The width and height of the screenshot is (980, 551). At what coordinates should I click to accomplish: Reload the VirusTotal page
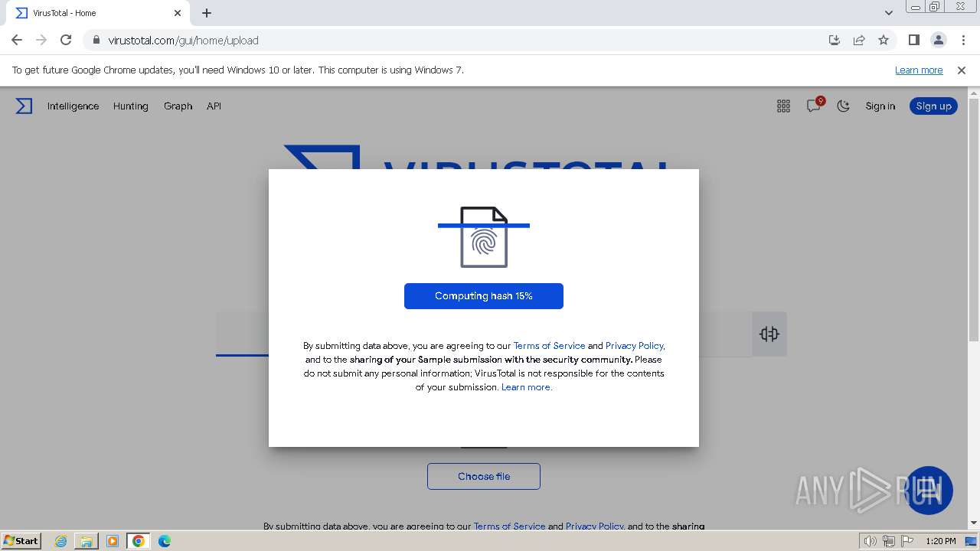point(66,41)
